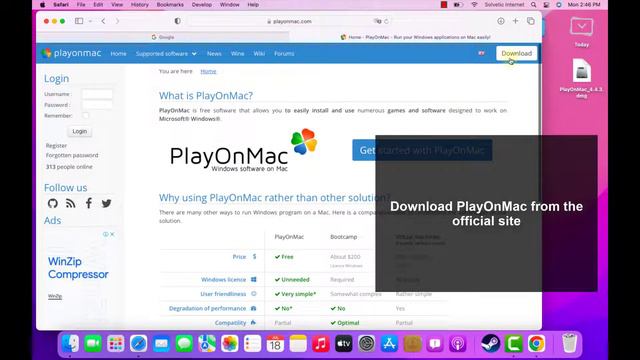This screenshot has height=360, width=640.
Task: Open Photos from the Dock
Action: click(230, 343)
